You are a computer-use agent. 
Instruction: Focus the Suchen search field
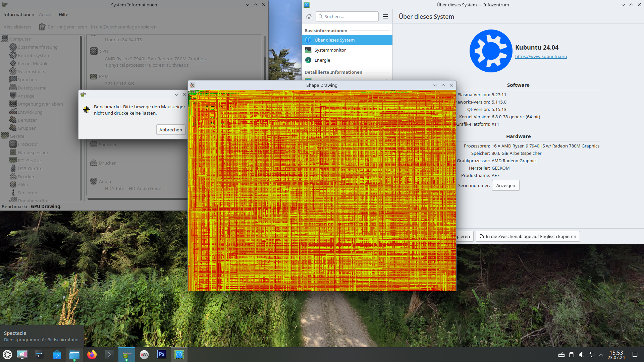347,16
